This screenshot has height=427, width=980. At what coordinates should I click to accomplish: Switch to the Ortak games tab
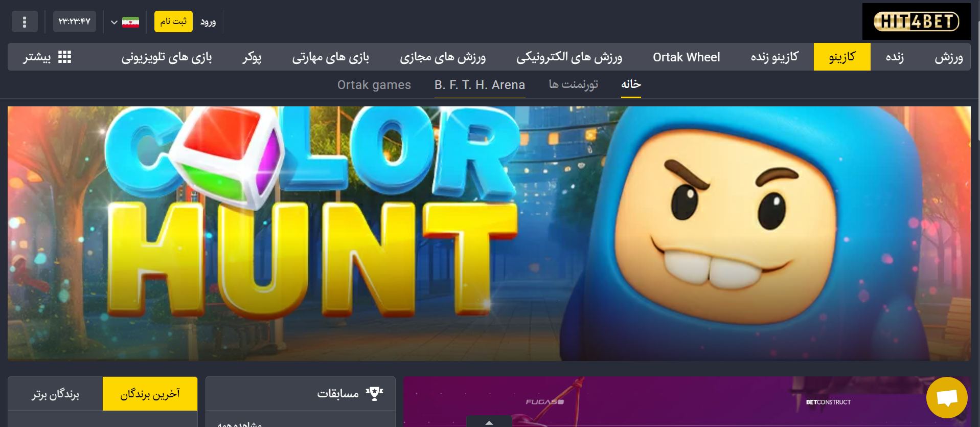click(374, 85)
